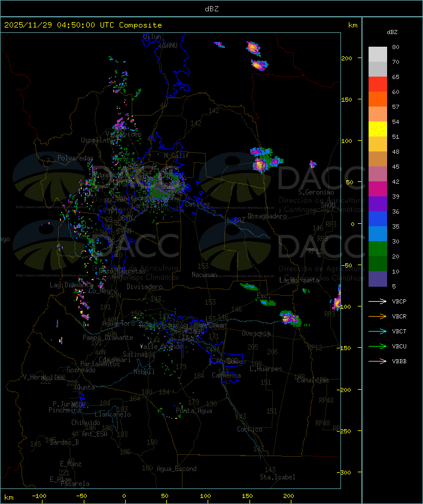This screenshot has height=504, width=423.
Task: Pick the light orange 54-57 dBZ swatch
Action: click(x=378, y=114)
